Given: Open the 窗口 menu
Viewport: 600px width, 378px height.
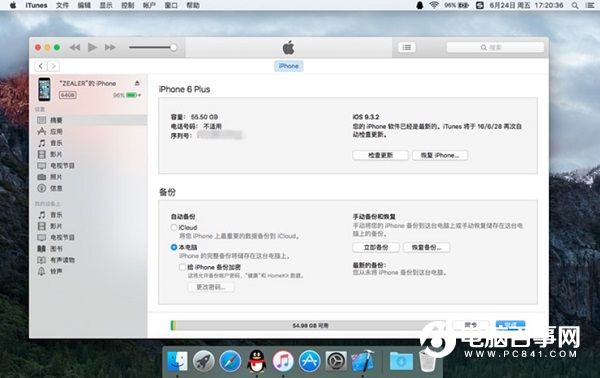Looking at the screenshot, I should [171, 5].
